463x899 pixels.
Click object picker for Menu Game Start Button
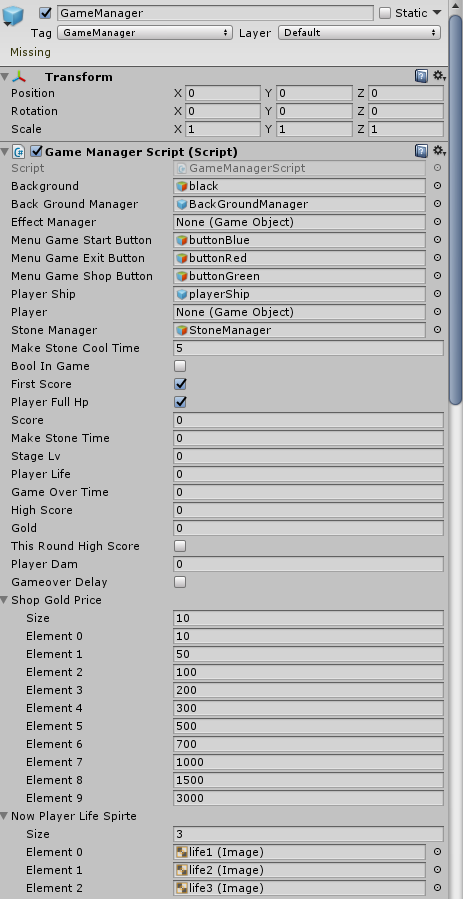[x=437, y=240]
